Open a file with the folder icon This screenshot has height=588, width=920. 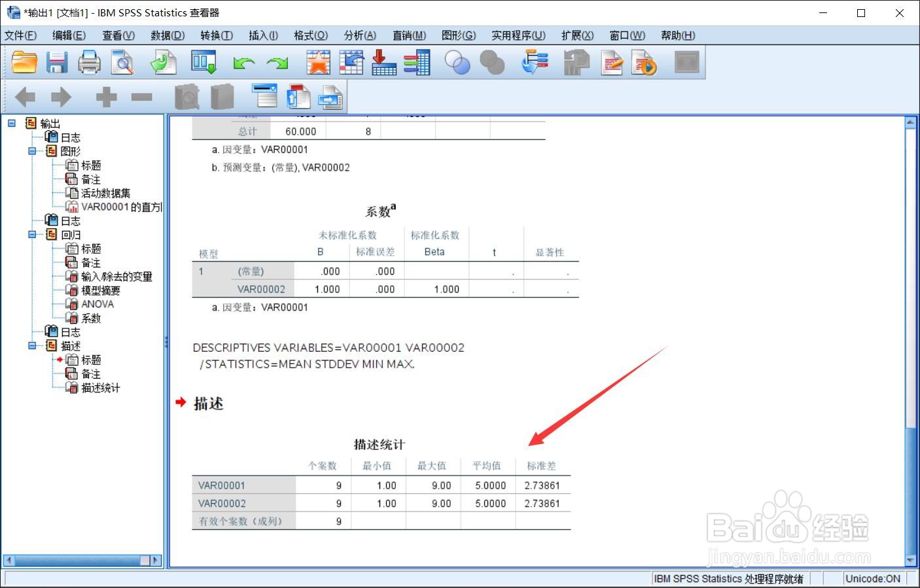click(24, 63)
